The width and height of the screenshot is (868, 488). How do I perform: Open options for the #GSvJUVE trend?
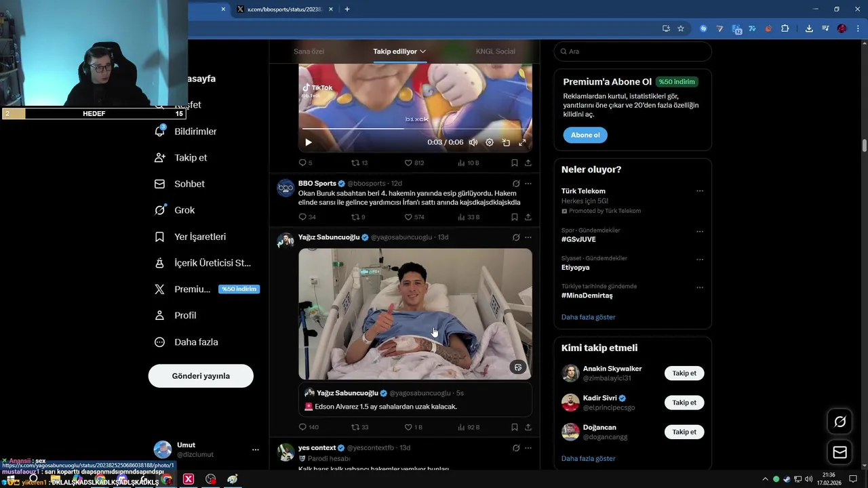pos(700,231)
